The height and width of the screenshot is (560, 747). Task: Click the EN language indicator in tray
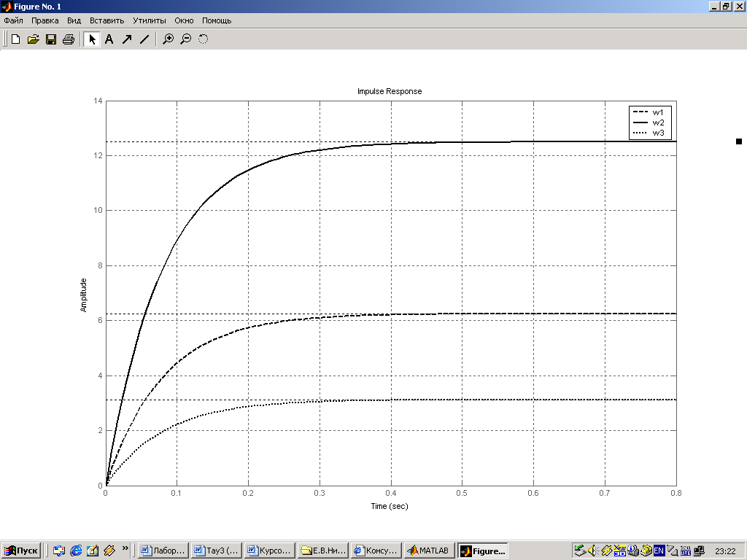click(659, 551)
